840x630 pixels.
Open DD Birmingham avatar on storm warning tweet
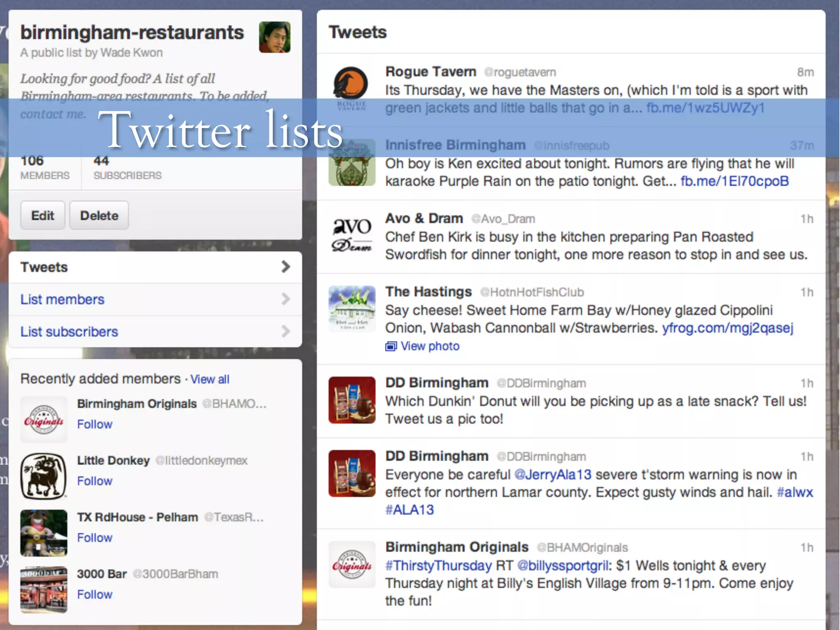[352, 473]
